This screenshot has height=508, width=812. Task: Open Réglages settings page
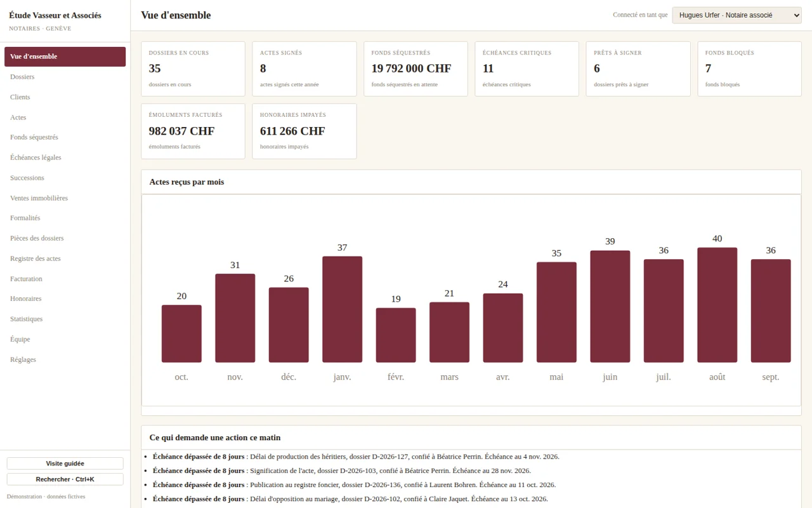(65, 359)
